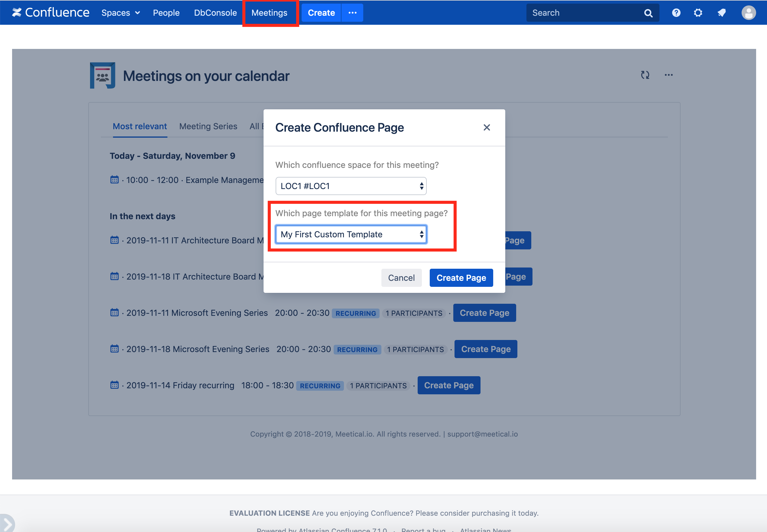767x532 pixels.
Task: Open the user profile avatar
Action: pyautogui.click(x=749, y=13)
